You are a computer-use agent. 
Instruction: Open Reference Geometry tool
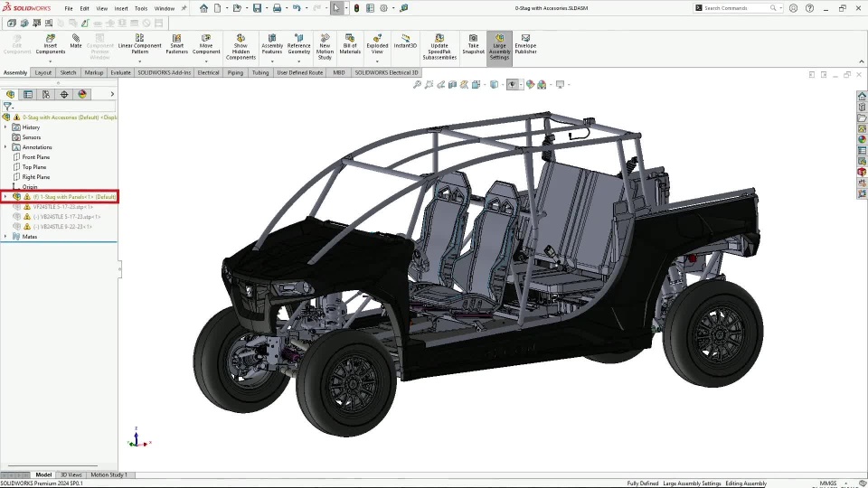[x=299, y=44]
